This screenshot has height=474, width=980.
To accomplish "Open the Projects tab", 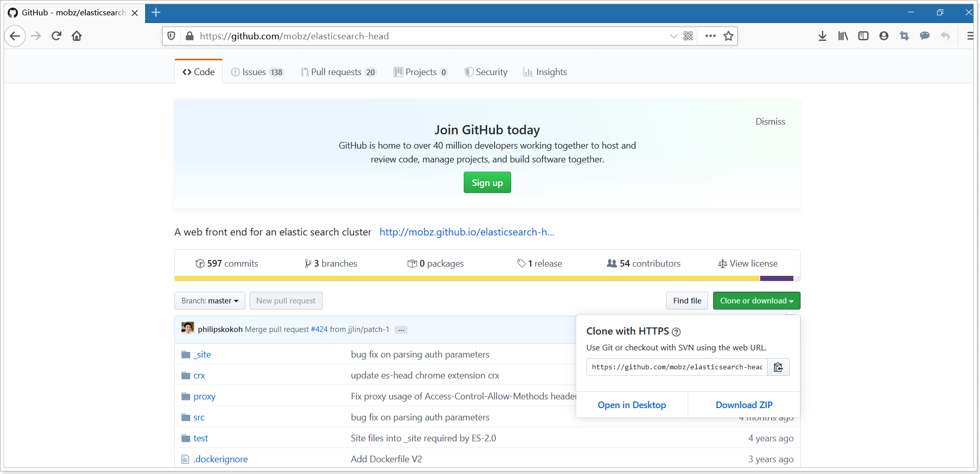I will pos(421,72).
